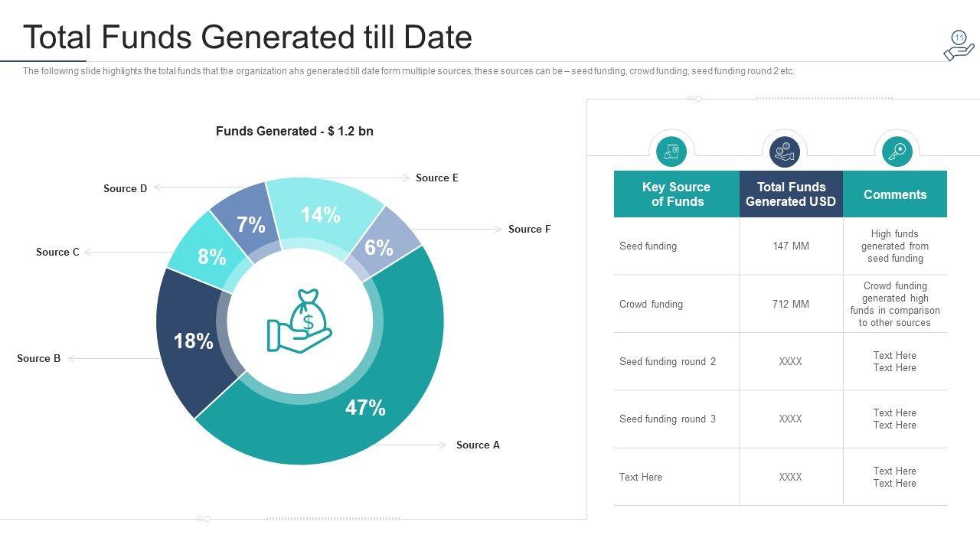
Task: Click the 147 MM seed funding value
Action: click(790, 246)
